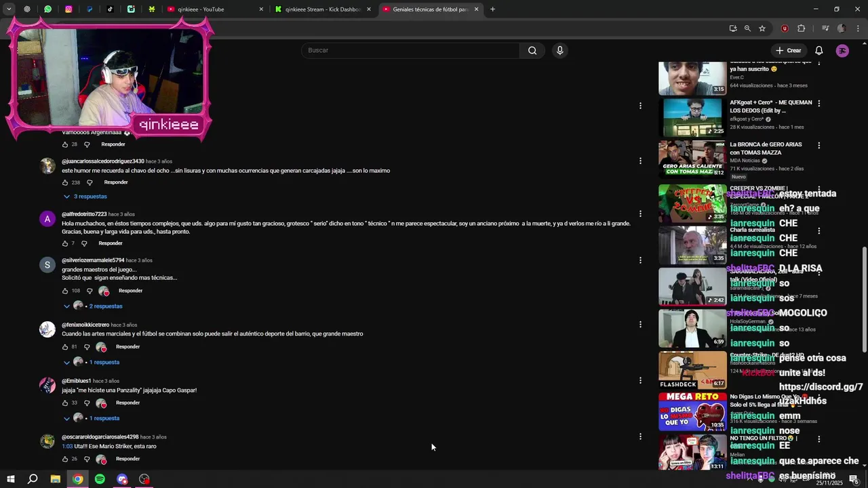The image size is (868, 488).
Task: Open the Windows Start menu
Action: pos(11,479)
